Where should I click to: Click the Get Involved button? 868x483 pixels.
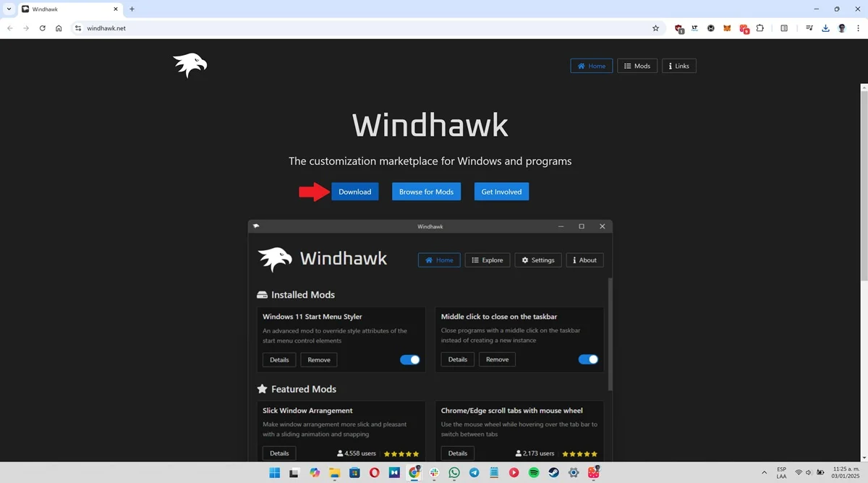pyautogui.click(x=501, y=191)
